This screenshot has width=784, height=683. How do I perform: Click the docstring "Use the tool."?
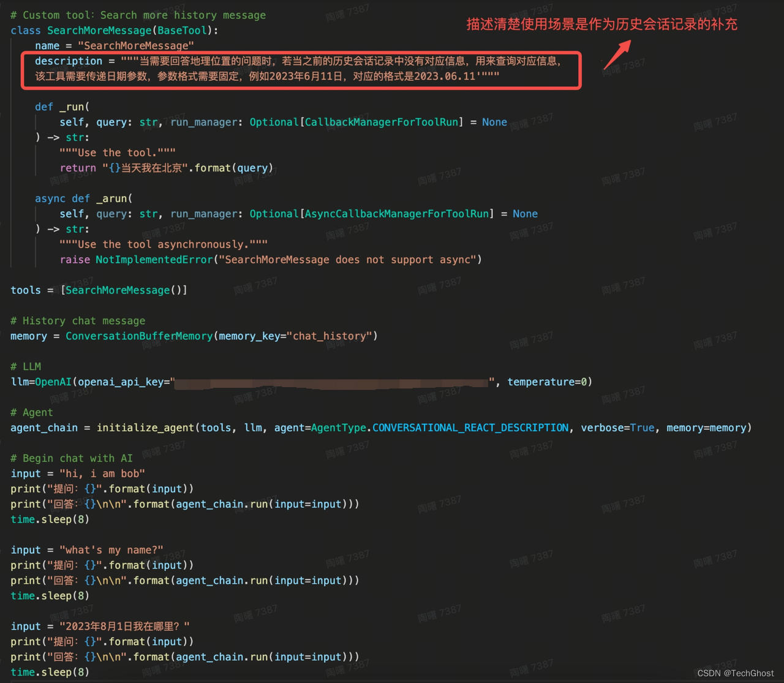[x=118, y=153]
